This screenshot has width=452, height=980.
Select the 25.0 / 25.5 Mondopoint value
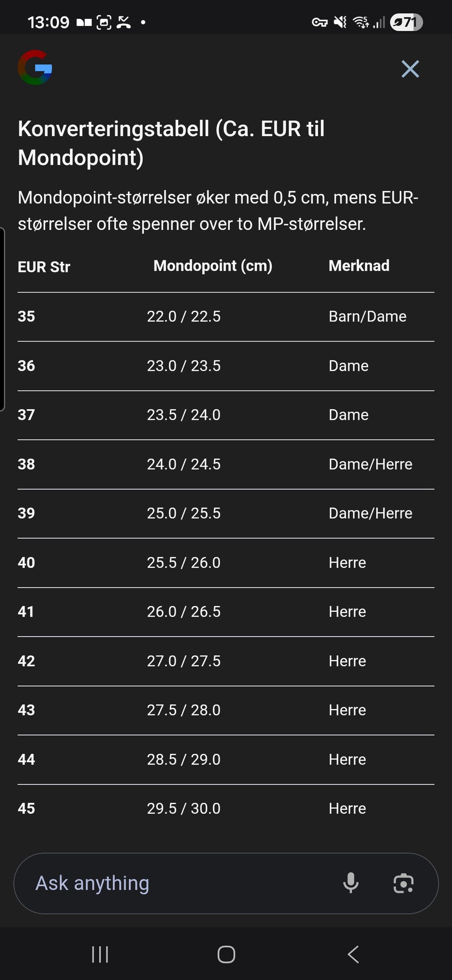[x=184, y=513]
